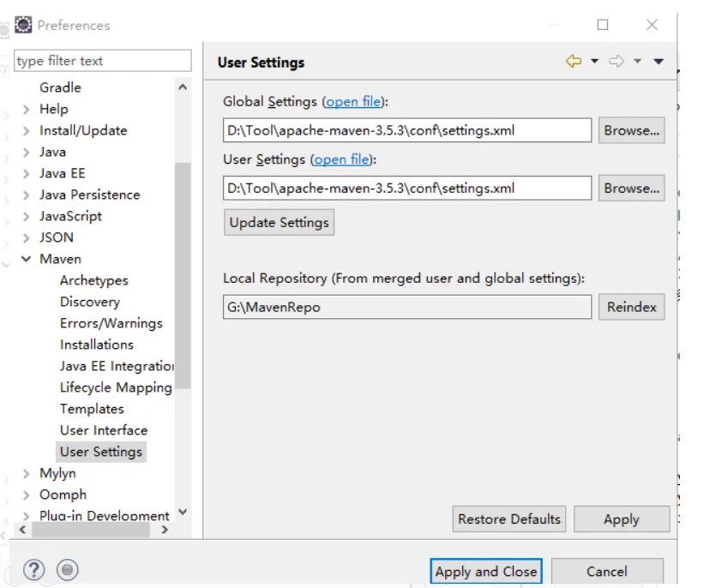704x588 pixels.
Task: Focus the type filter text field
Action: (103, 61)
